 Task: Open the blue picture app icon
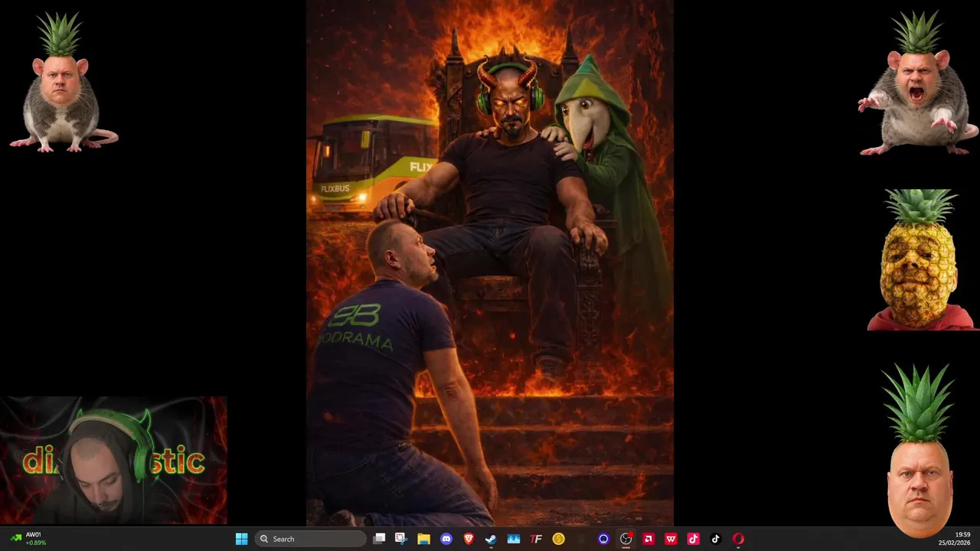click(514, 539)
